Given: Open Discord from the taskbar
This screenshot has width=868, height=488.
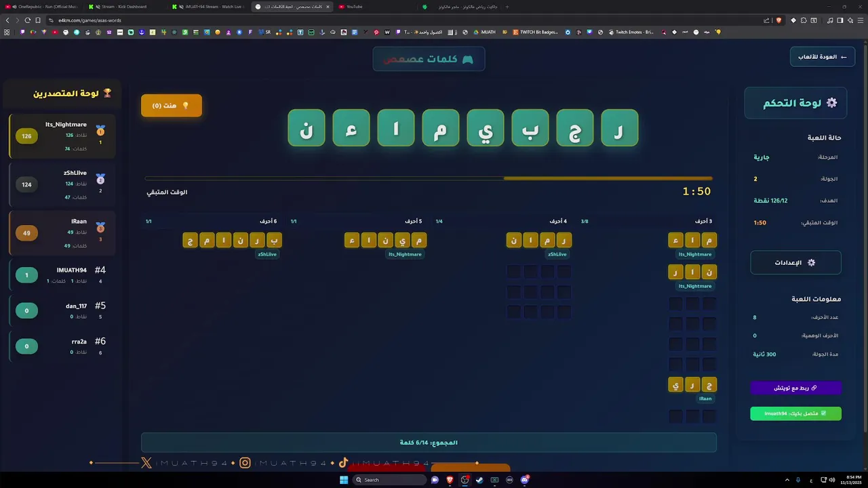Looking at the screenshot, I should point(524,480).
